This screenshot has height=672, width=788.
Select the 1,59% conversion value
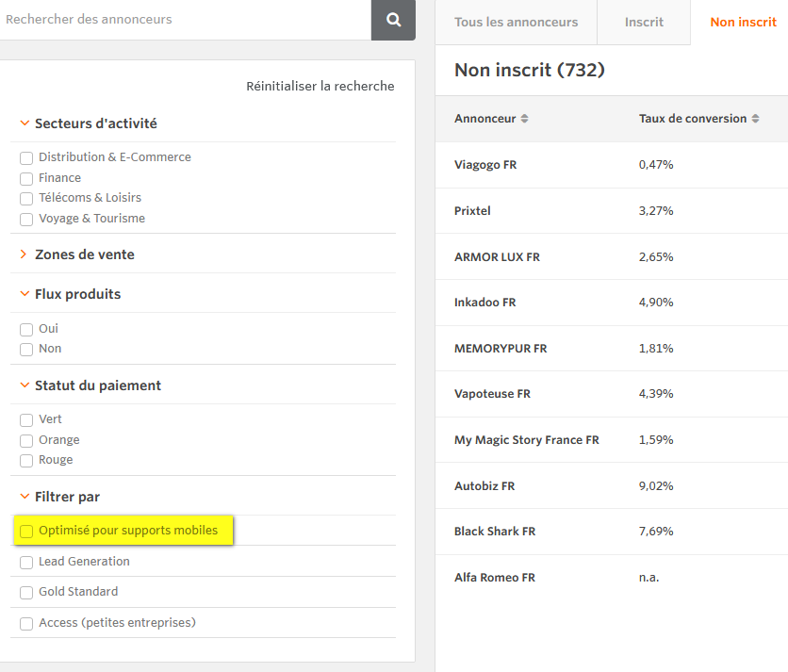click(x=656, y=440)
